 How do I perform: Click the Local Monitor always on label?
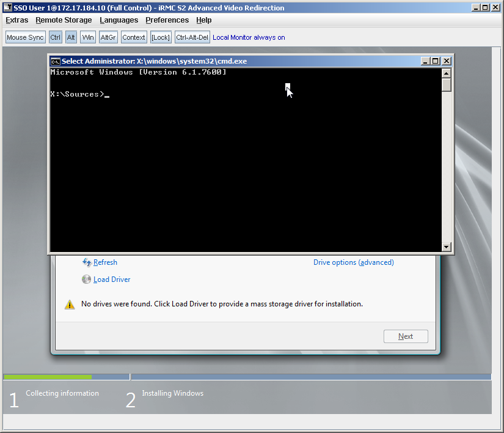(x=249, y=37)
